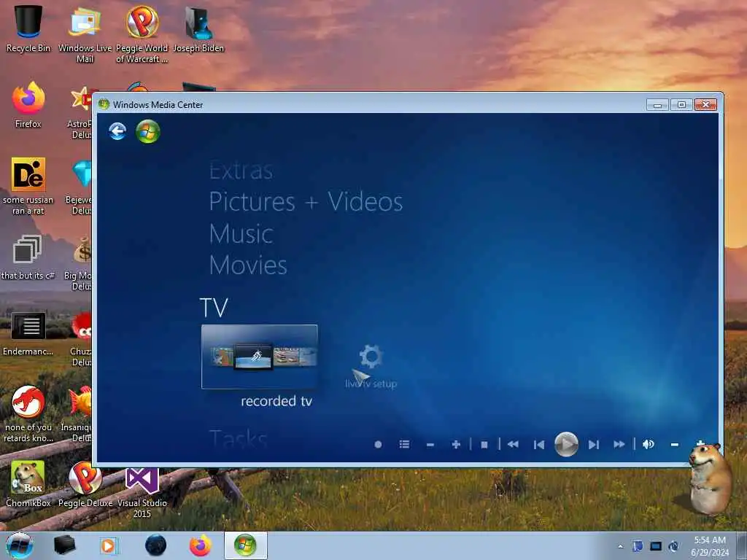Open Visual Studio 2015 desktop icon
Viewport: 747px width, 560px height.
tap(142, 493)
